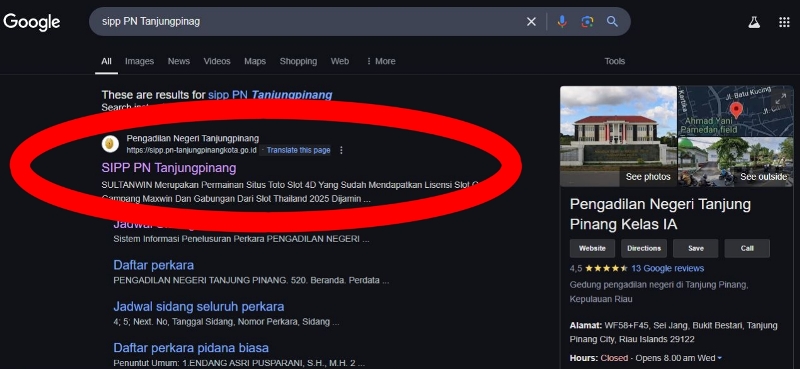Click Translate this page link

point(298,150)
